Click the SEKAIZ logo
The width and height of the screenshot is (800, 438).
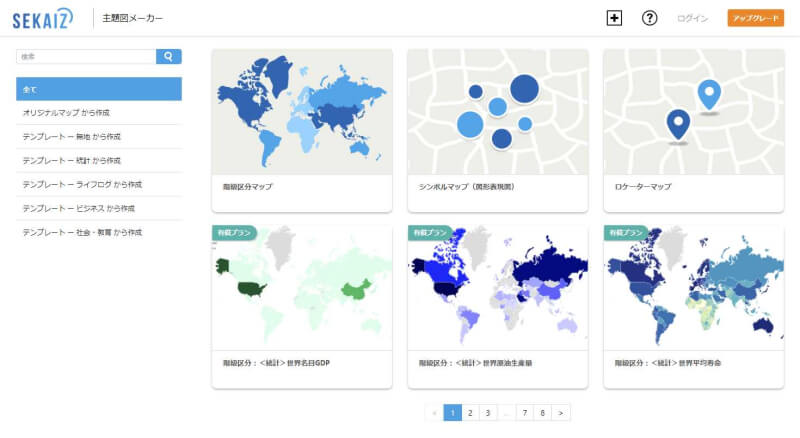(44, 18)
